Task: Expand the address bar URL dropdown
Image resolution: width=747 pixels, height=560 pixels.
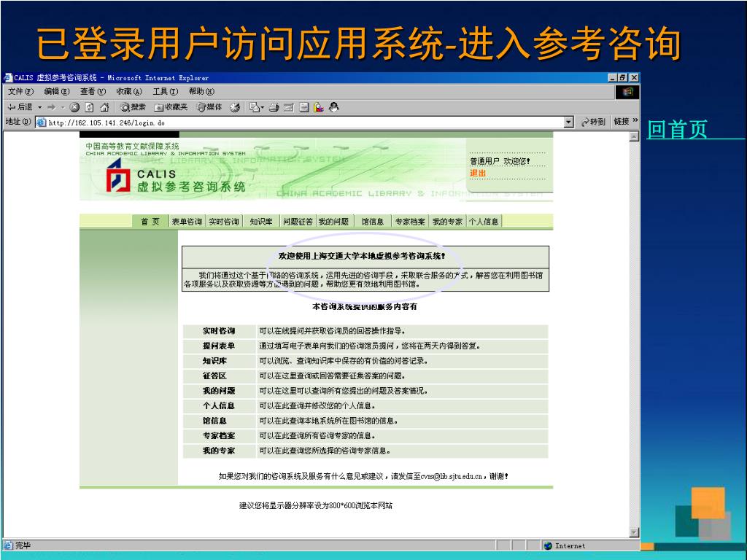Action: pyautogui.click(x=568, y=122)
